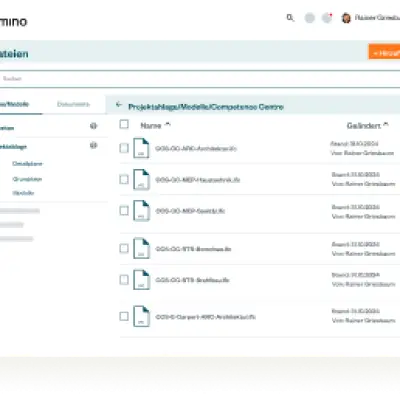Viewport: 400px width, 400px height.
Task: Tick checkbox for STR-Stahlbau.ifc
Action: [124, 280]
